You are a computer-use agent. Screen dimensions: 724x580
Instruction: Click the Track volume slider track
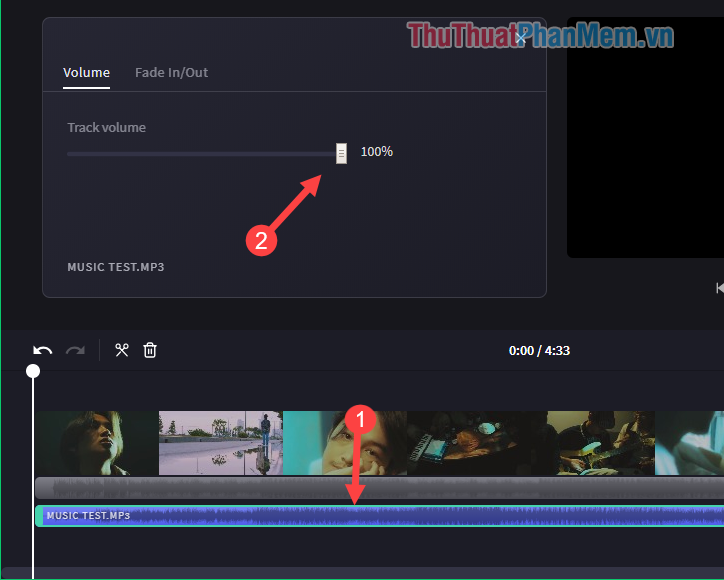[202, 154]
